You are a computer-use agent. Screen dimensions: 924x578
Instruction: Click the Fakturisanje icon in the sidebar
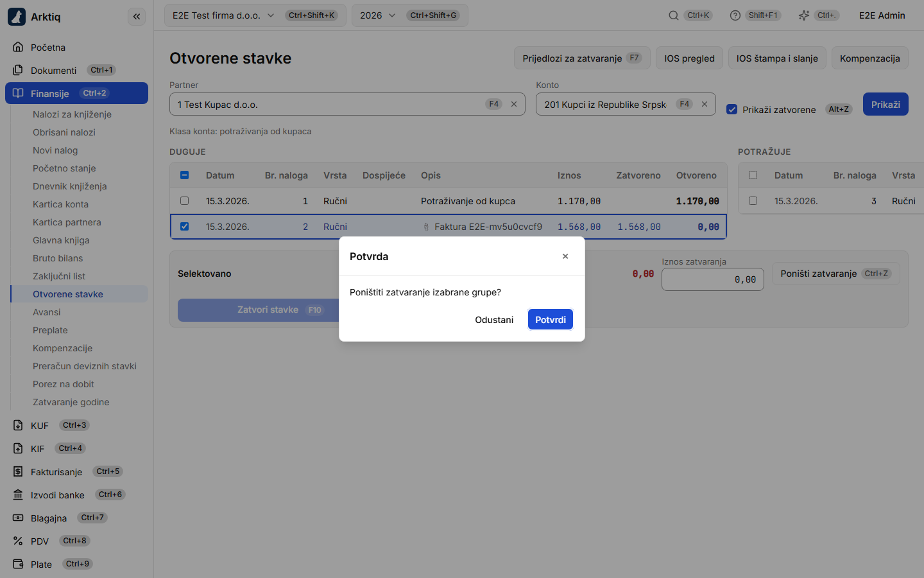18,471
